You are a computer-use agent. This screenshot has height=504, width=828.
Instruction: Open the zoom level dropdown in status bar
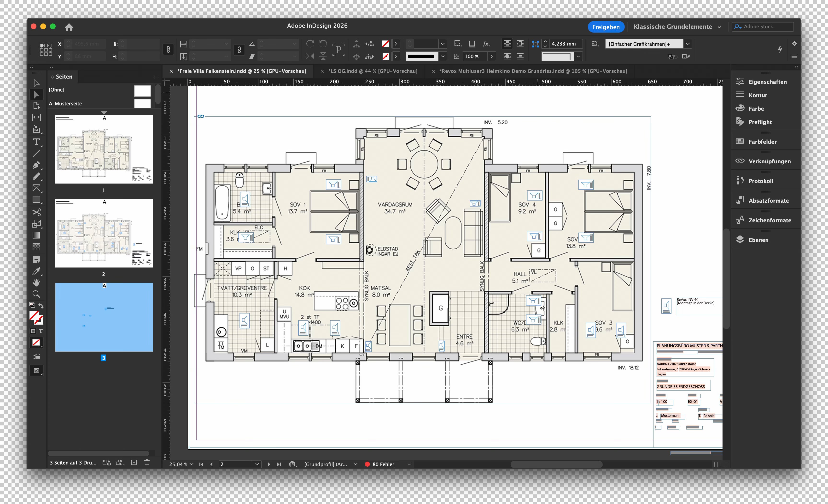(x=192, y=464)
